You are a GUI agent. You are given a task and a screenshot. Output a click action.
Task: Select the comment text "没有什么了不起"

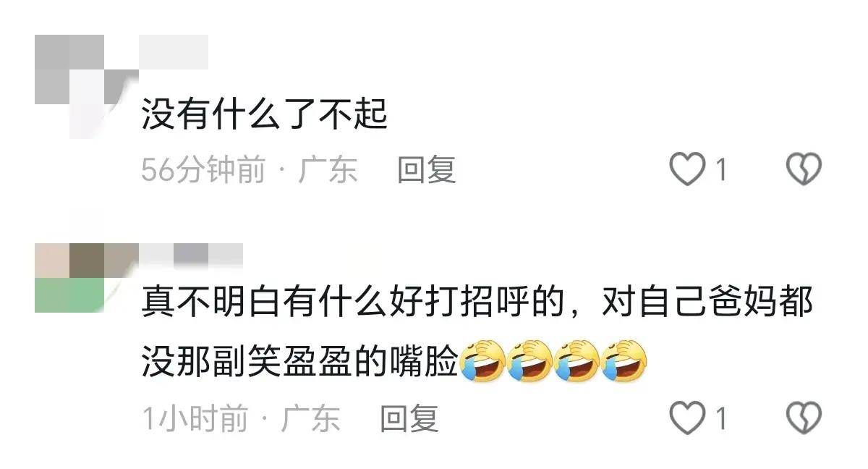[x=265, y=115]
